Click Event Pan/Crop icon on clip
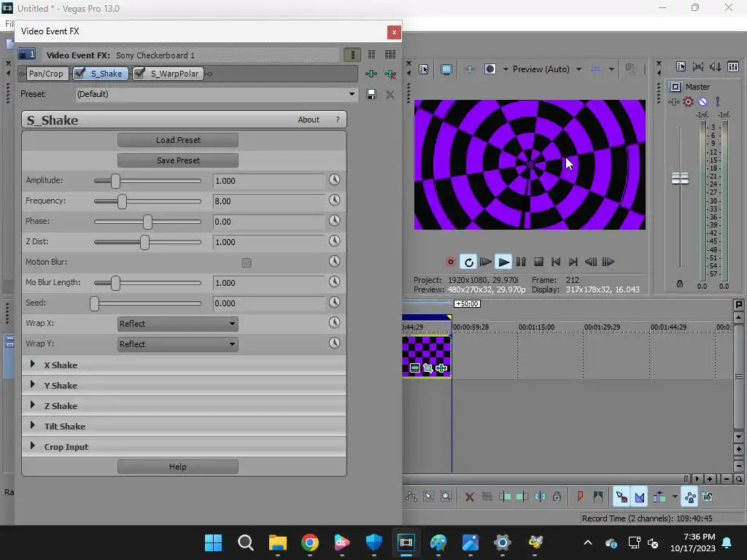Viewport: 747px width, 560px height. tap(427, 368)
